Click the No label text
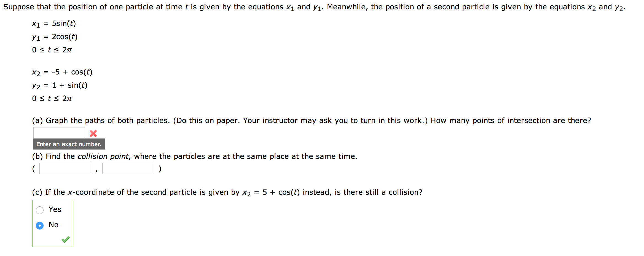This screenshot has height=256, width=644. [53, 225]
